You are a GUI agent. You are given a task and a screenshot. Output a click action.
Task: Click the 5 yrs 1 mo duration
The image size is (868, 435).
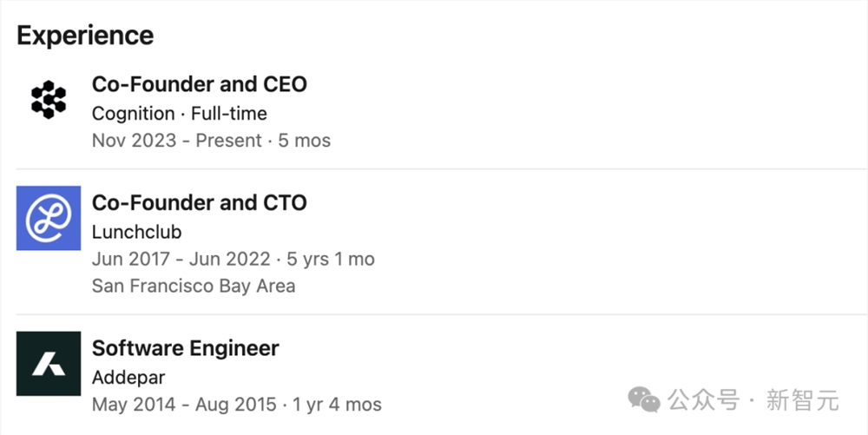325,259
